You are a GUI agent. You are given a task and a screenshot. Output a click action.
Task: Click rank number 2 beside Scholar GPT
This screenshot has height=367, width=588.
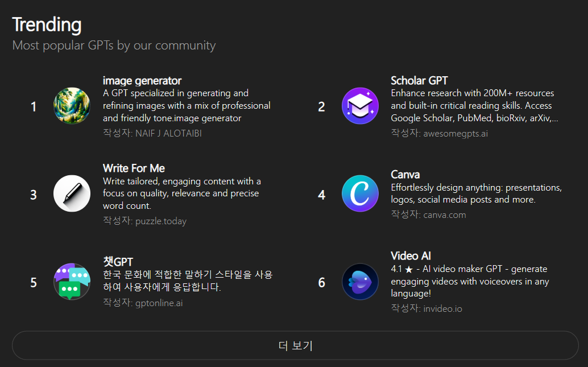click(x=321, y=106)
